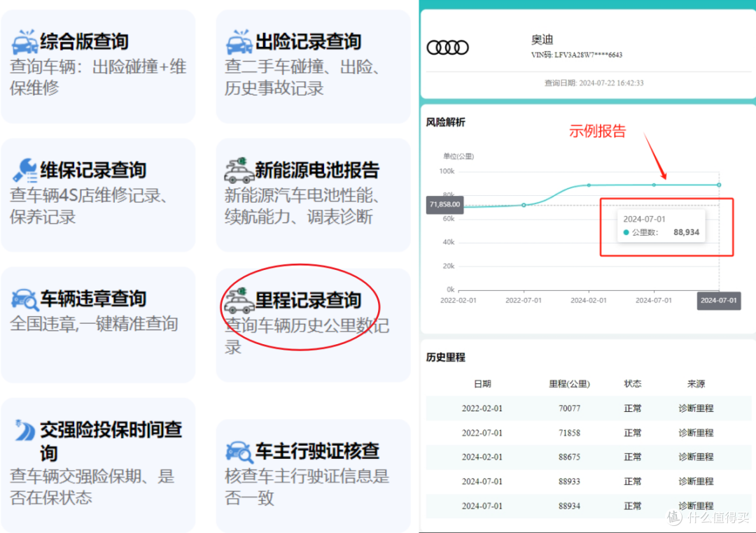The image size is (756, 533).
Task: Click the 历史里程 section heading
Action: (x=445, y=357)
